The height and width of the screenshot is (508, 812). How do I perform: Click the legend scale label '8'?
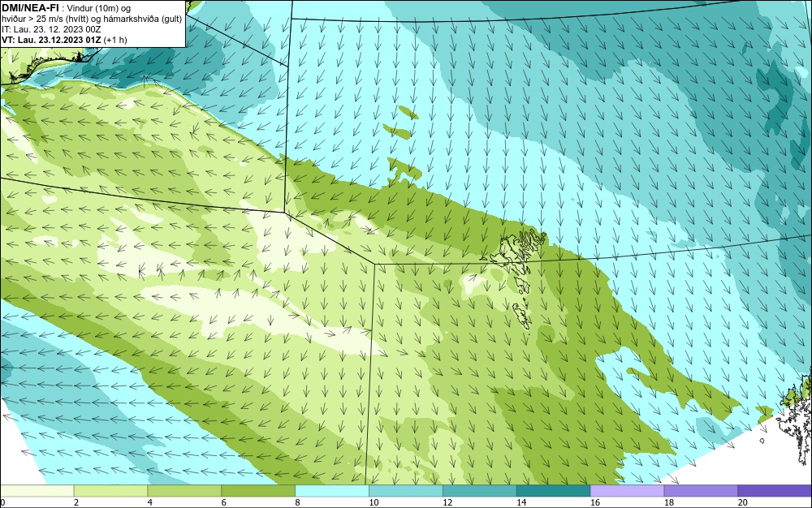(298, 502)
